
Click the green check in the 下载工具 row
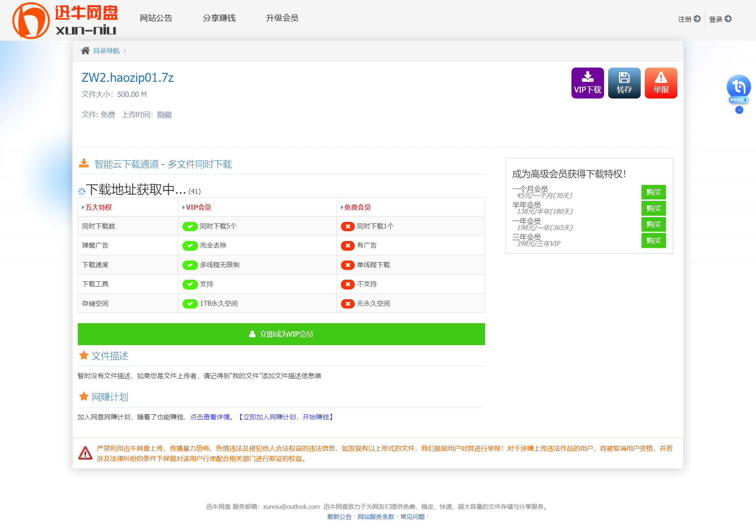click(190, 284)
